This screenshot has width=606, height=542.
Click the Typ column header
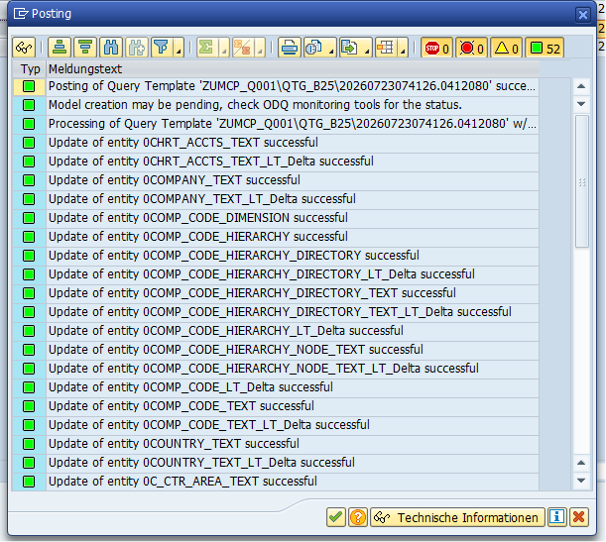[30, 69]
